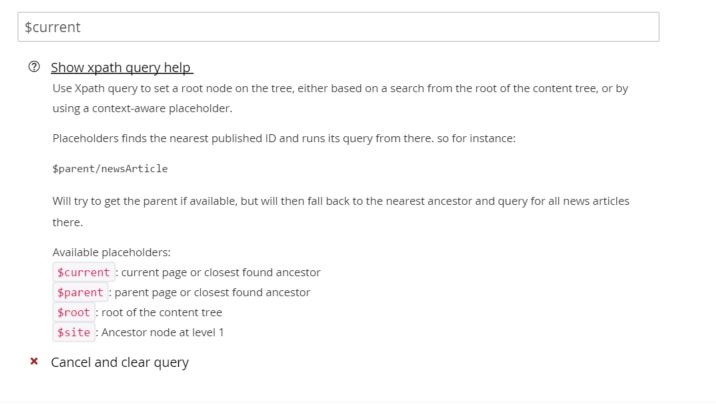
Task: Click the current page or closest ancestor description
Action: (x=221, y=273)
